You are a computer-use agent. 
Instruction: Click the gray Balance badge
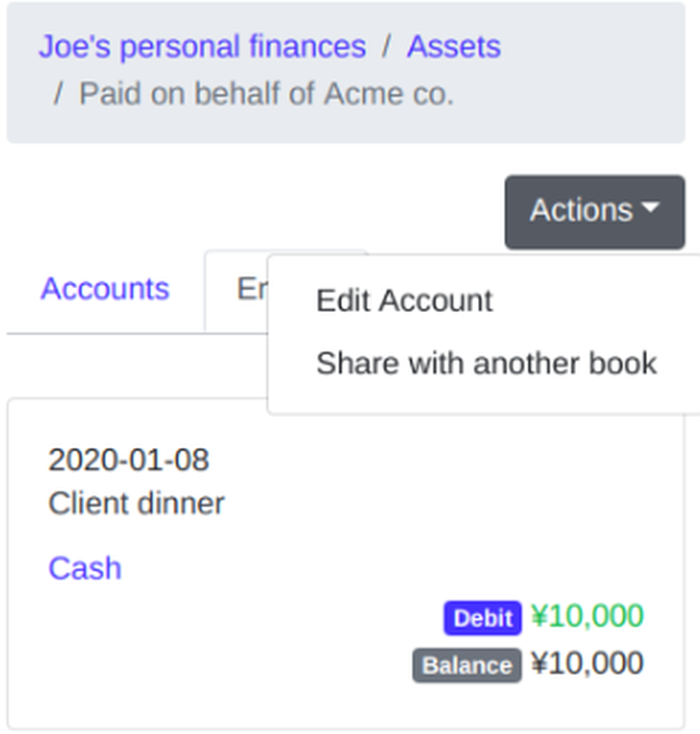(467, 665)
